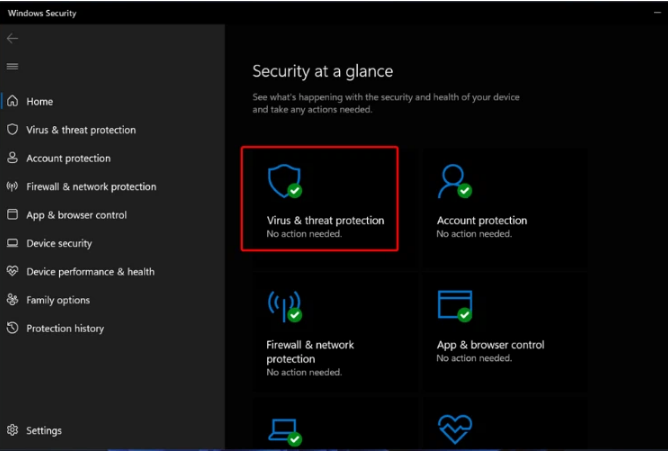This screenshot has height=451, width=668.
Task: Click the sidebar window icon for App & browser control
Action: (x=13, y=214)
